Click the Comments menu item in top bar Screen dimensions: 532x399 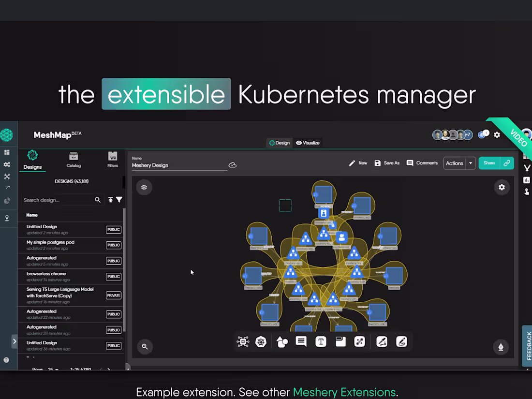tap(422, 163)
